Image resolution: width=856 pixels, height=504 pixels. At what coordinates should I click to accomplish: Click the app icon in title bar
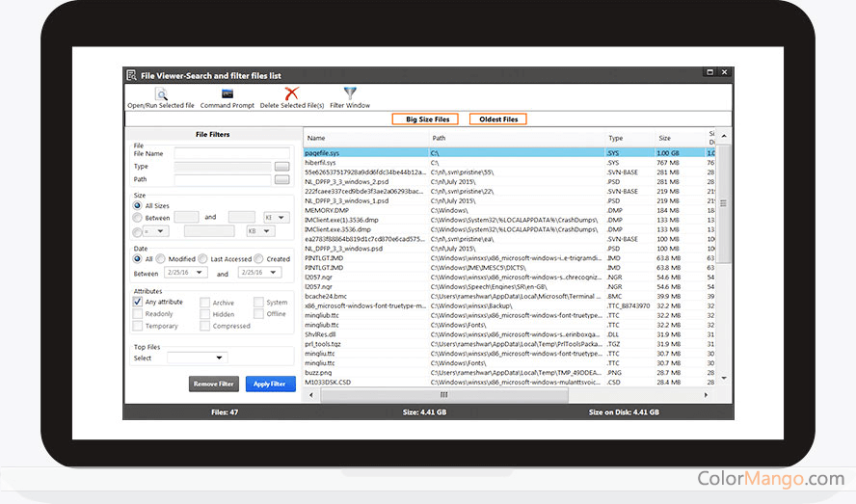tap(132, 75)
